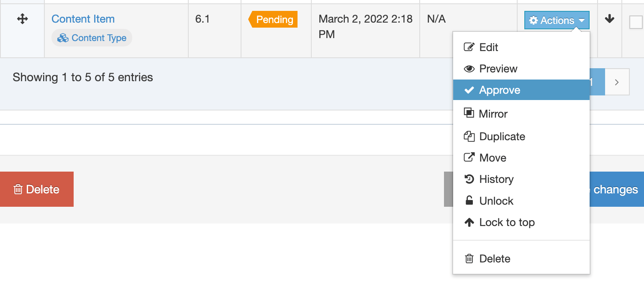Click the checkmark icon beside Approve
Screen dimensions: 644x298
click(x=470, y=90)
